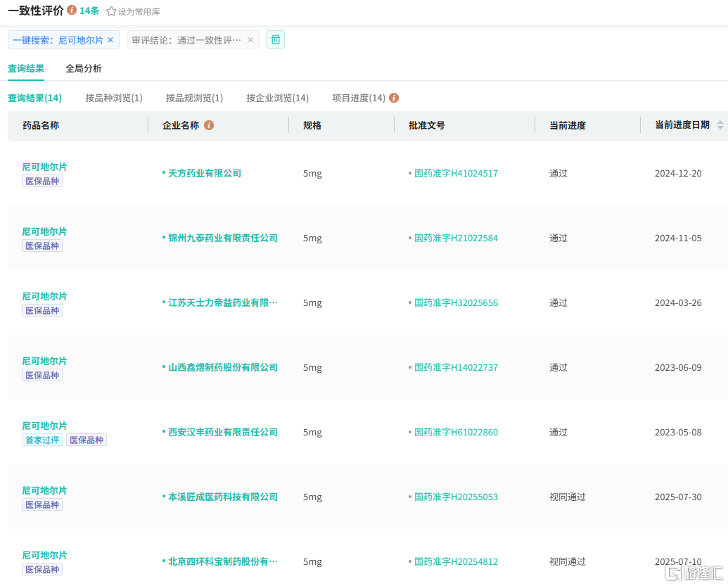Image resolution: width=728 pixels, height=586 pixels.
Task: Click 批准文号 column header
Action: tap(427, 125)
